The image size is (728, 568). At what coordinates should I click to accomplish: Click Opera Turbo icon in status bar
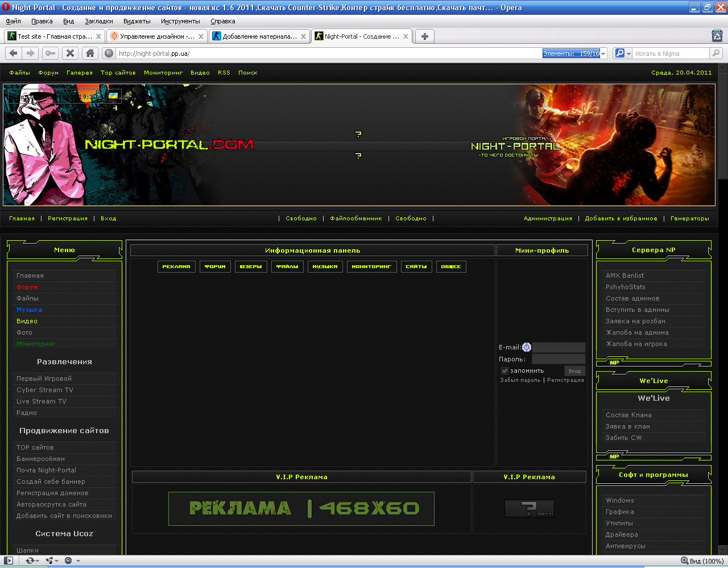click(x=68, y=561)
